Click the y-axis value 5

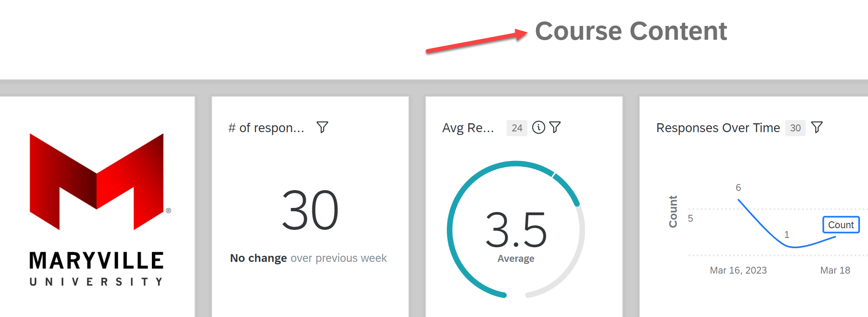(x=690, y=218)
